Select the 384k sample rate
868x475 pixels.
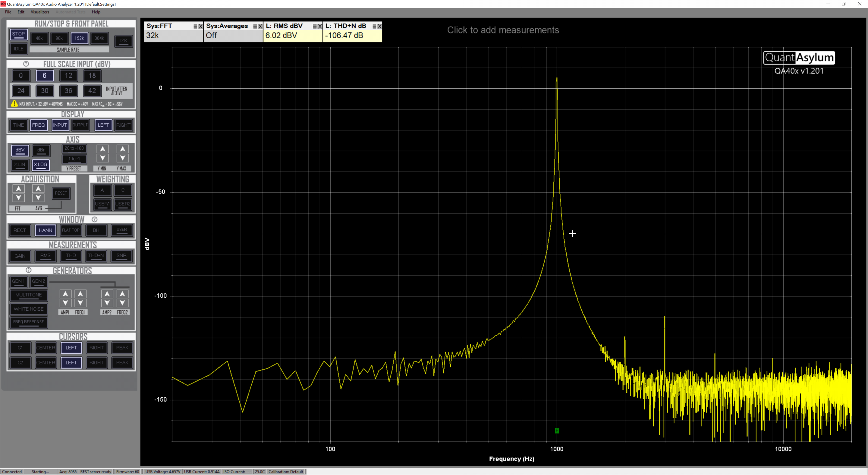(x=99, y=38)
